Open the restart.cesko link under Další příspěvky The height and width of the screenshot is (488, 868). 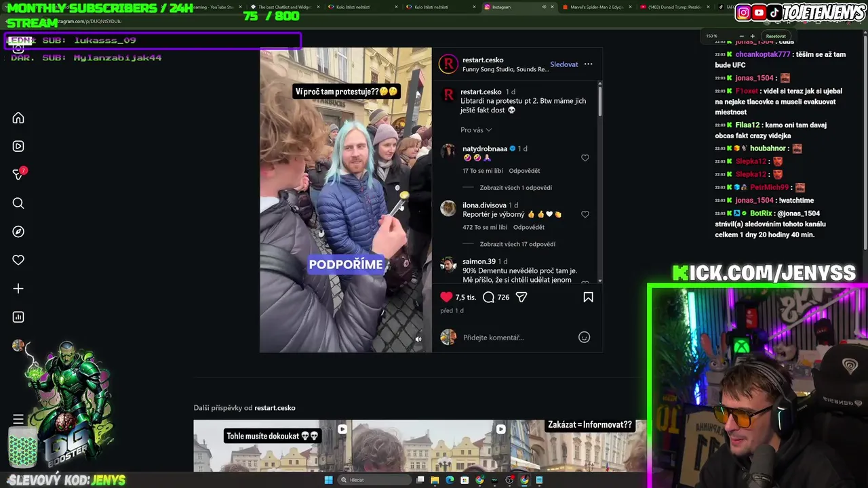click(275, 408)
